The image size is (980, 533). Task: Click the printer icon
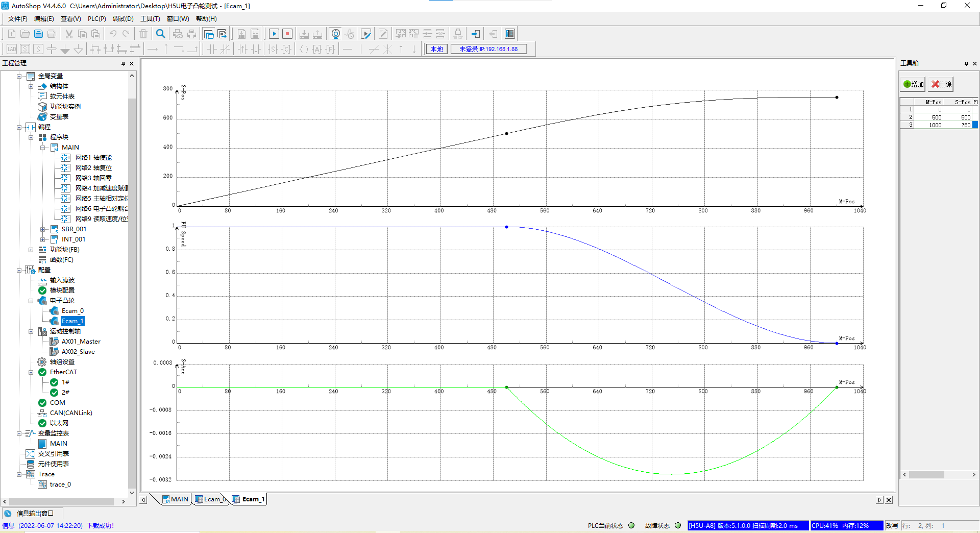[x=191, y=34]
